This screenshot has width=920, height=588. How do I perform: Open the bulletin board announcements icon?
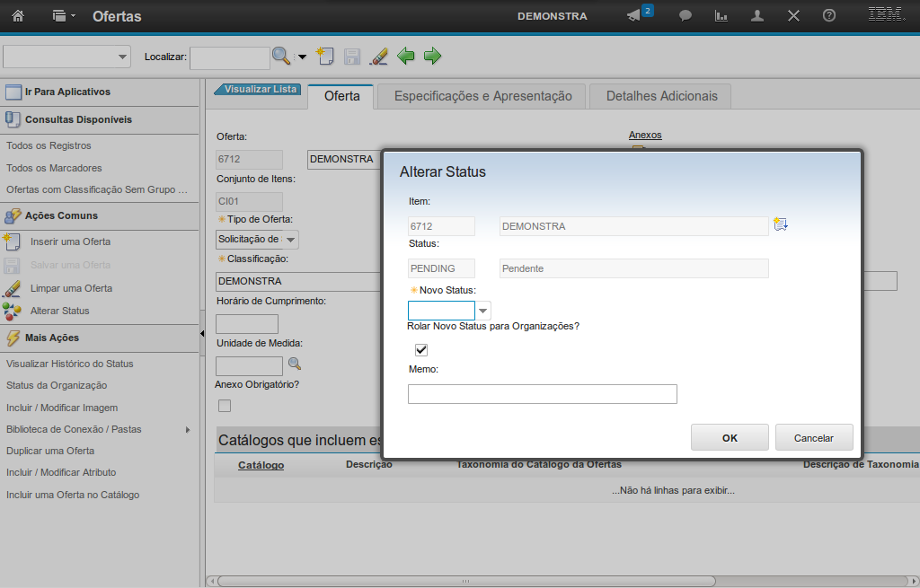pyautogui.click(x=634, y=16)
